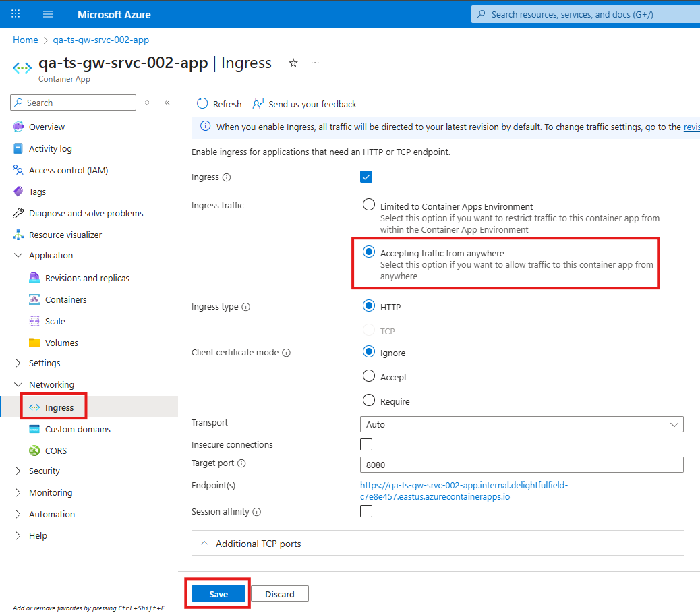Viewport: 700px width, 613px height.
Task: Open the hamburger portal menu
Action: coord(48,14)
